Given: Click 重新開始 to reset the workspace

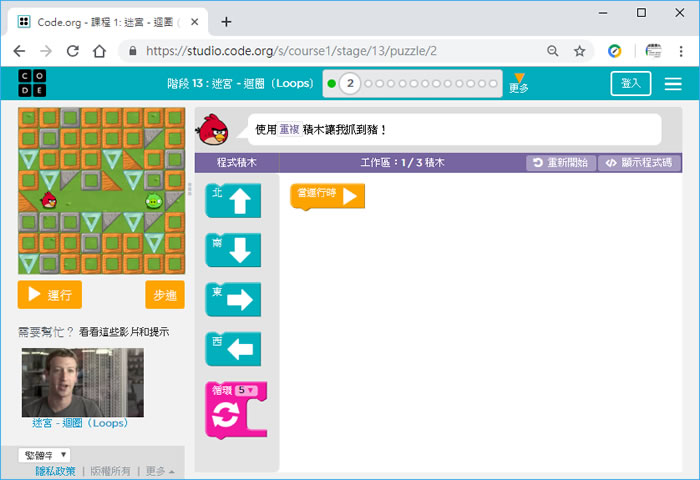Looking at the screenshot, I should point(561,163).
